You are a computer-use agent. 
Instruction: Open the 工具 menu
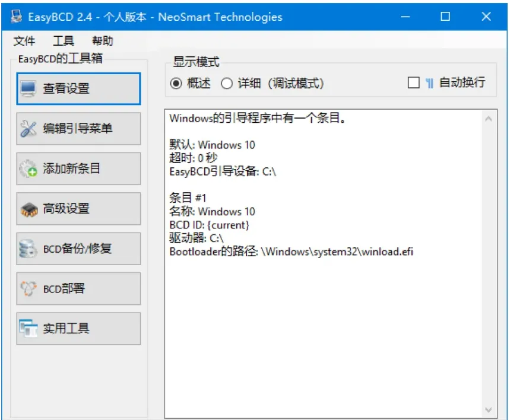coord(64,41)
